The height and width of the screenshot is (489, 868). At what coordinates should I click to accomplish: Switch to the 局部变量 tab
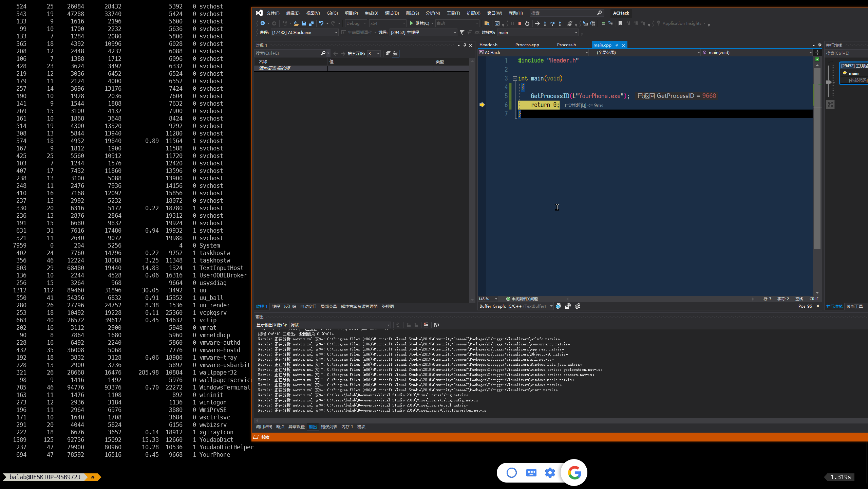point(328,306)
